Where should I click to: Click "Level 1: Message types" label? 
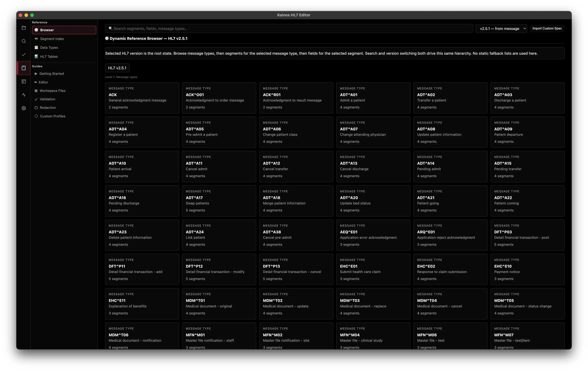121,77
